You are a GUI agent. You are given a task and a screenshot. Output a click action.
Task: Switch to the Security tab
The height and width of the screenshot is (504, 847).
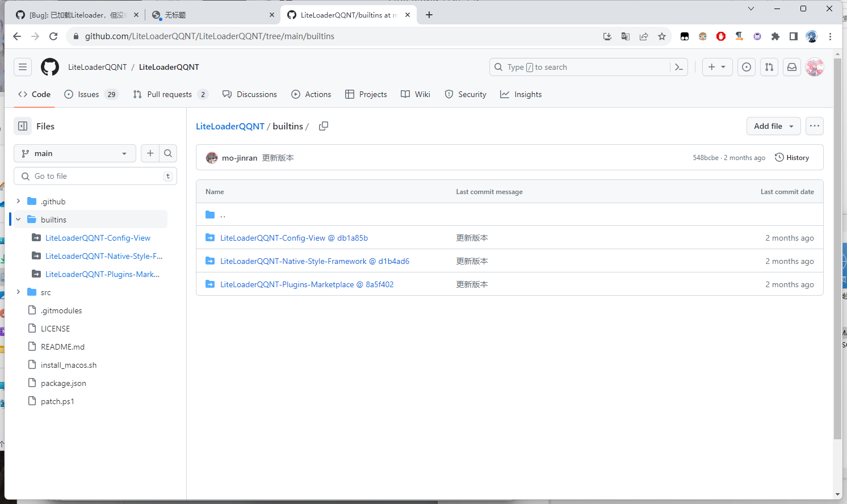466,94
